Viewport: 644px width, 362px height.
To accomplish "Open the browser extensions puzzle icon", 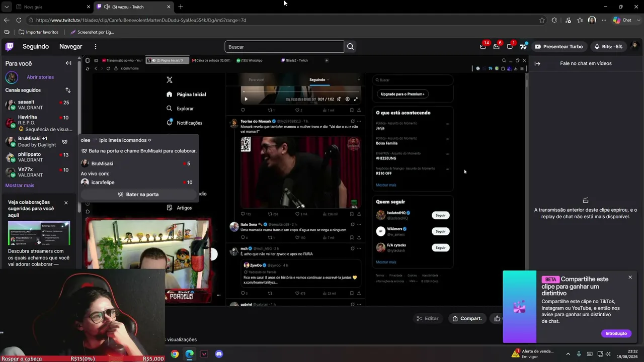I will [554, 20].
